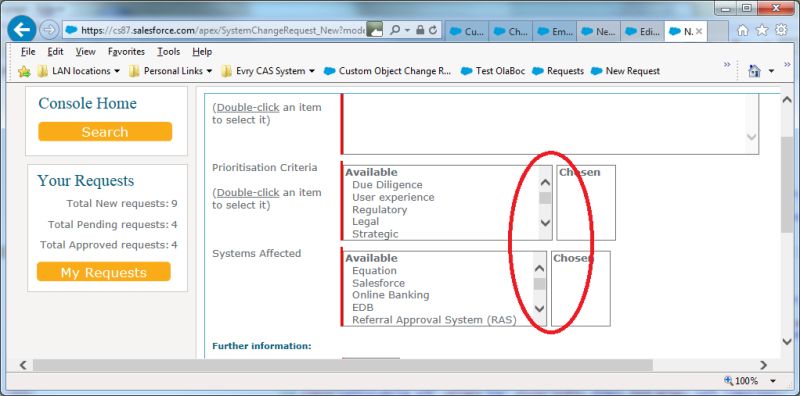Screen dimensions: 800x396
Task: Switch to the 'Ne...' browser tab
Action: click(599, 31)
